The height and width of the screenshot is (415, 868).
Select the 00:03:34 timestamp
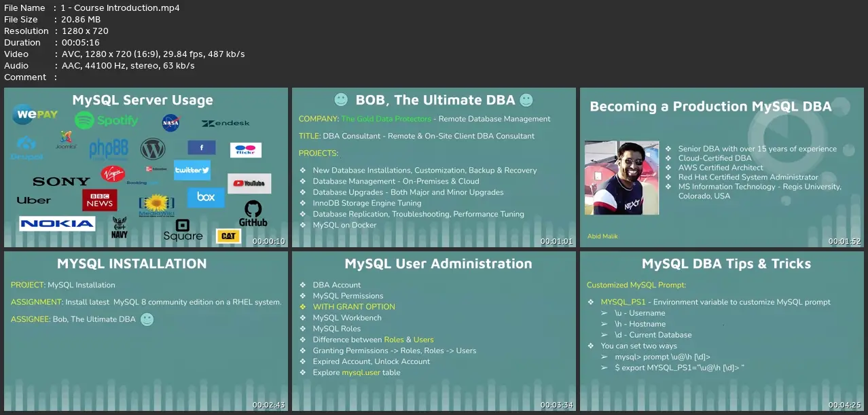(557, 405)
